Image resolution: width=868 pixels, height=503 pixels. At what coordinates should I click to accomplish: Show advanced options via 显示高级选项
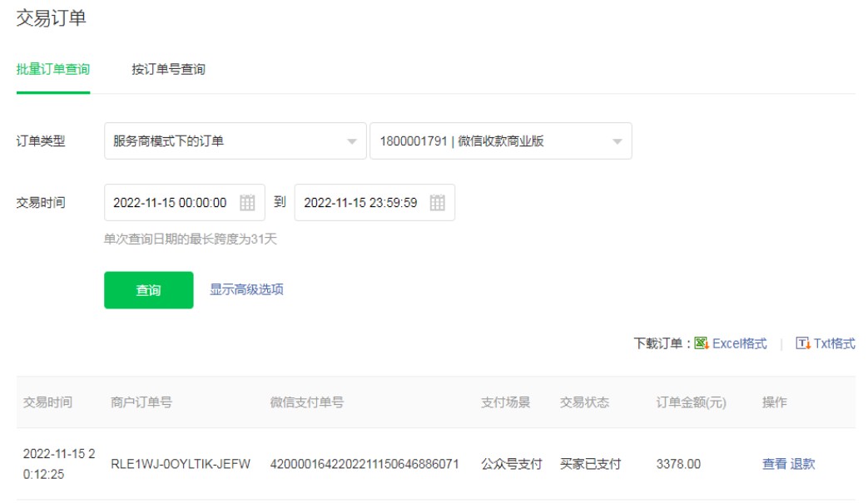coord(246,290)
